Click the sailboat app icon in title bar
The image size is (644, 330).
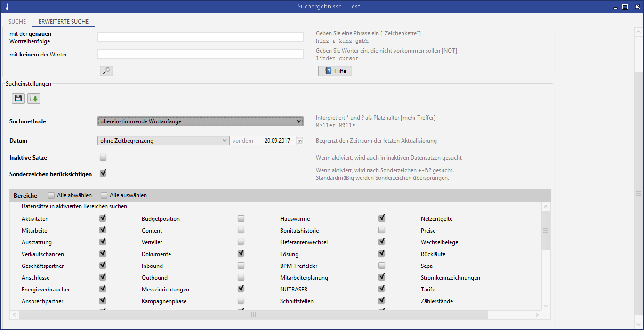7,7
